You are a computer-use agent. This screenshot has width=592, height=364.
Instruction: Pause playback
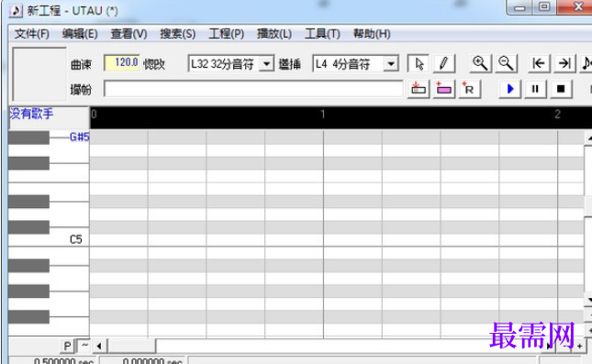click(535, 90)
